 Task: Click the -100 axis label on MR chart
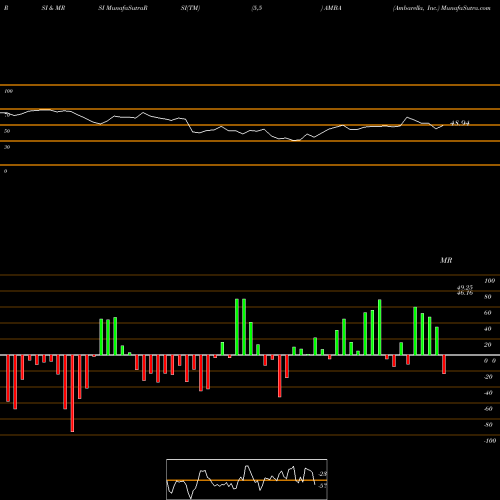tap(489, 441)
